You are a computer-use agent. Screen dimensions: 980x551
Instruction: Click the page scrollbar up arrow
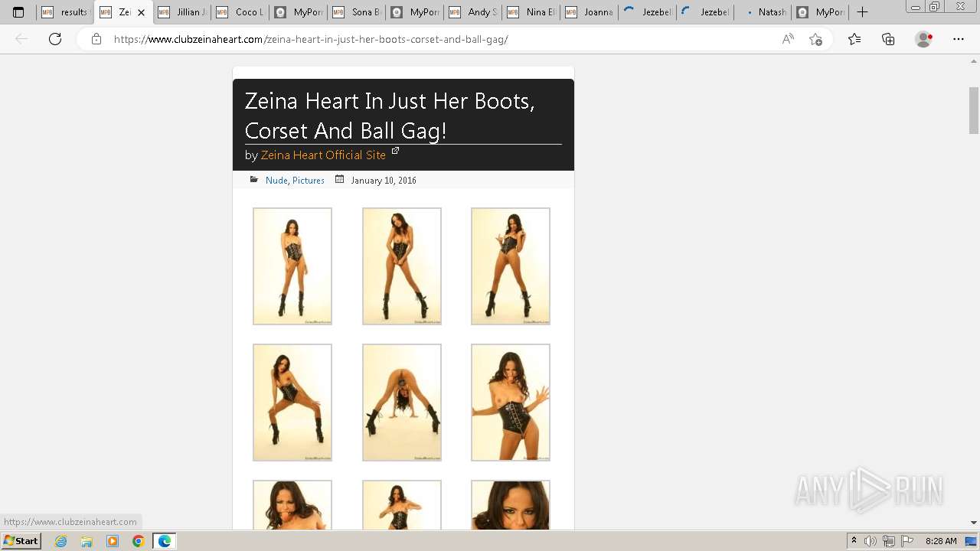click(974, 62)
